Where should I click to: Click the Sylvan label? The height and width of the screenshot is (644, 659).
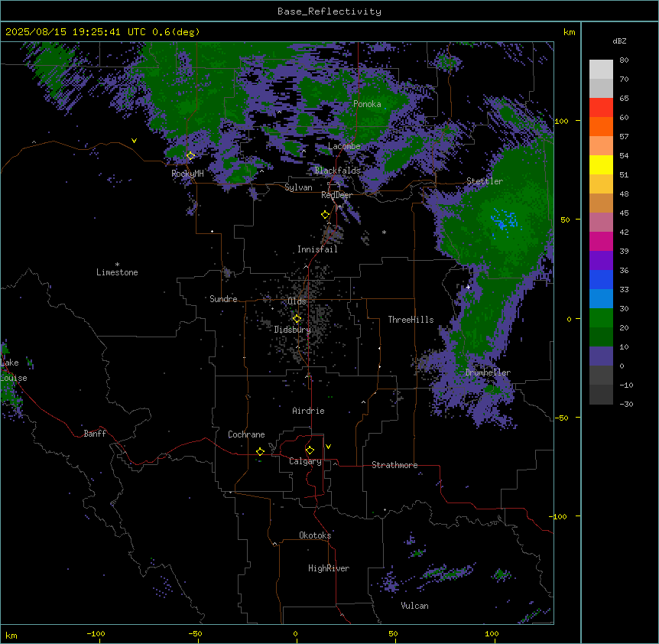coord(298,187)
